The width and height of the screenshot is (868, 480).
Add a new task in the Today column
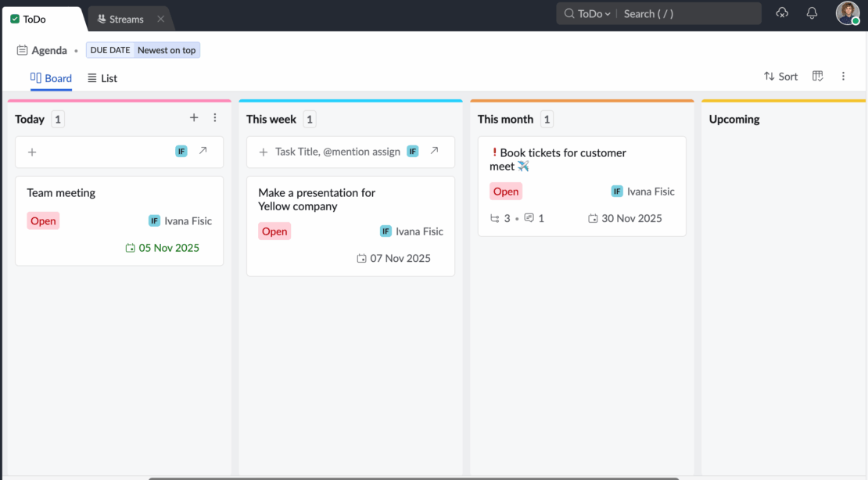194,117
